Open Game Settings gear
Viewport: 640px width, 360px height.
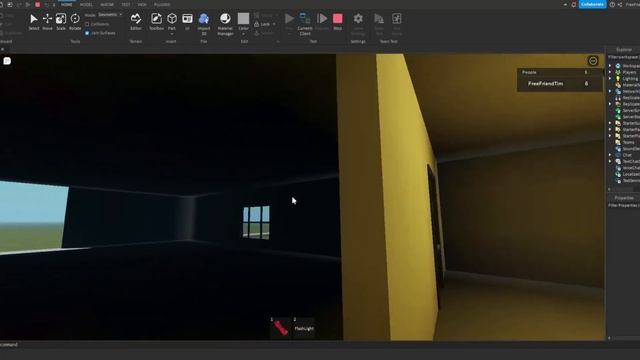358,19
